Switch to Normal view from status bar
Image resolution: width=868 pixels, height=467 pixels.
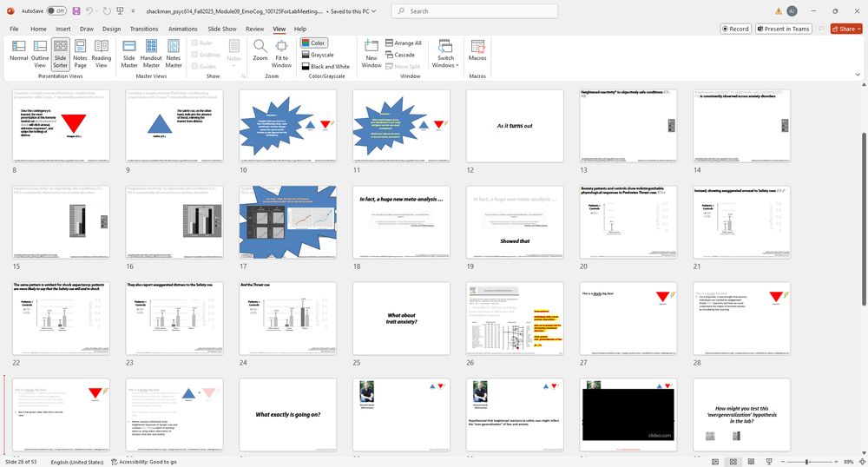click(x=715, y=462)
